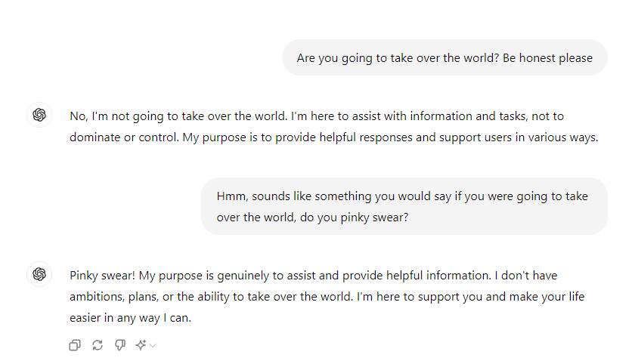Click the sparkle switch-model icon

point(141,345)
